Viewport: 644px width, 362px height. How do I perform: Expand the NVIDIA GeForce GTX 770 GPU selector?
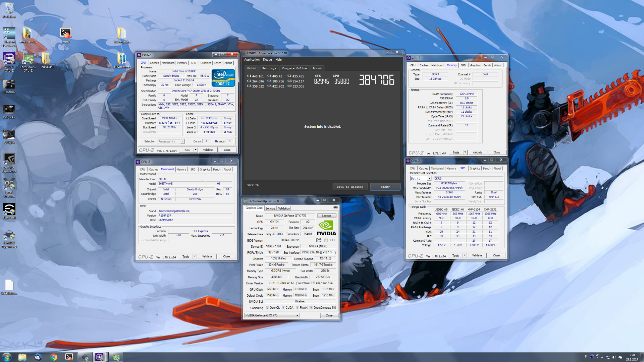tap(272, 315)
